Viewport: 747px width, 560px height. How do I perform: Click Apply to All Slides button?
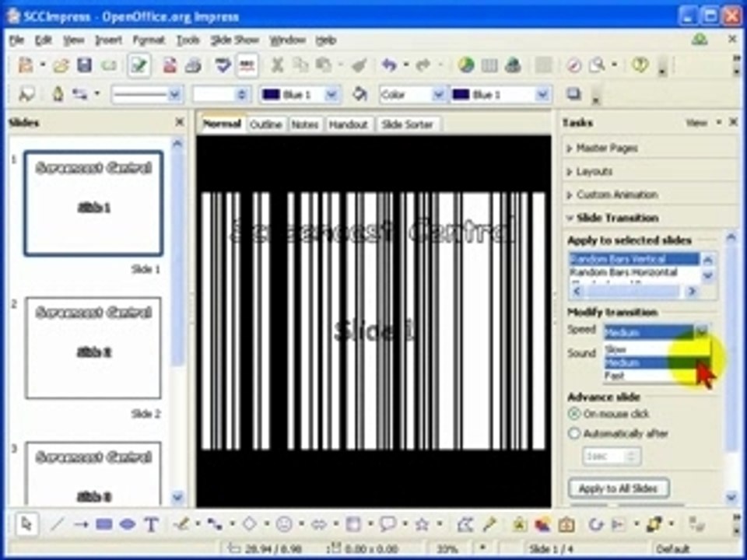click(619, 488)
